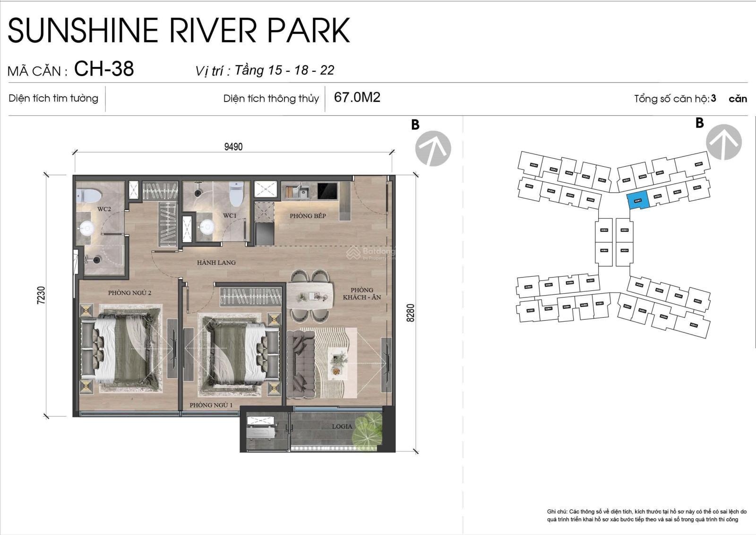Click the LOGIA label
756x535 pixels.
pos(342,426)
